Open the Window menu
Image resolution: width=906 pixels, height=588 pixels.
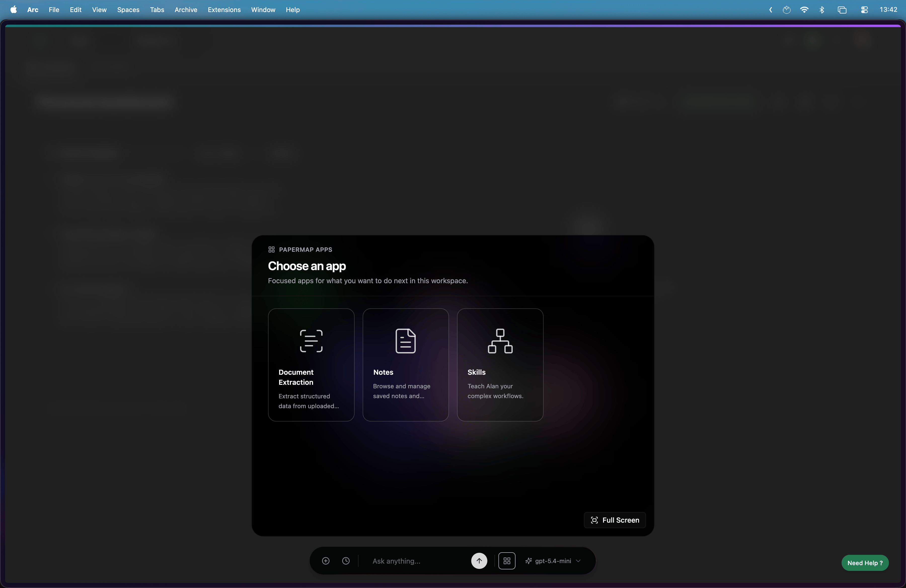click(x=263, y=10)
